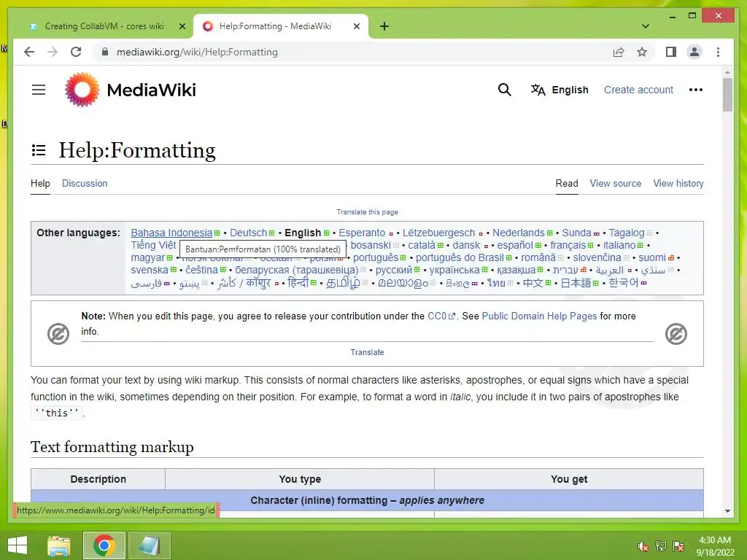
Task: Click the muted volume tray icon
Action: (x=643, y=546)
